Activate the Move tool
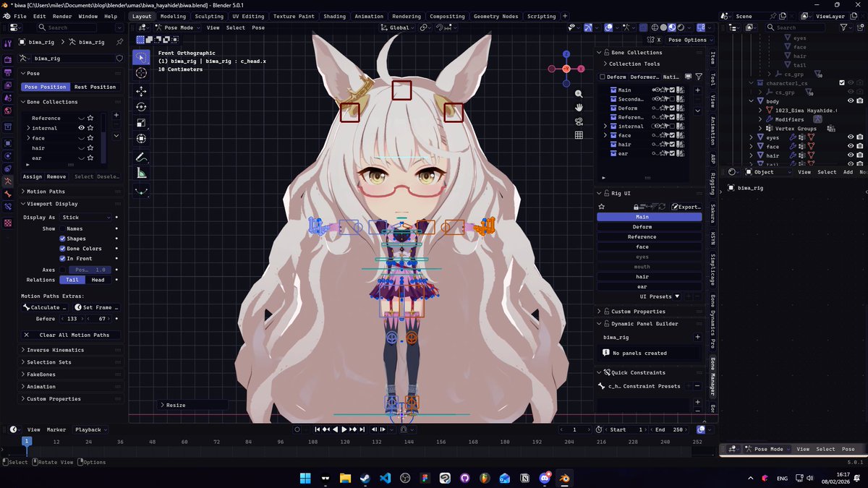This screenshot has width=868, height=488. (142, 91)
